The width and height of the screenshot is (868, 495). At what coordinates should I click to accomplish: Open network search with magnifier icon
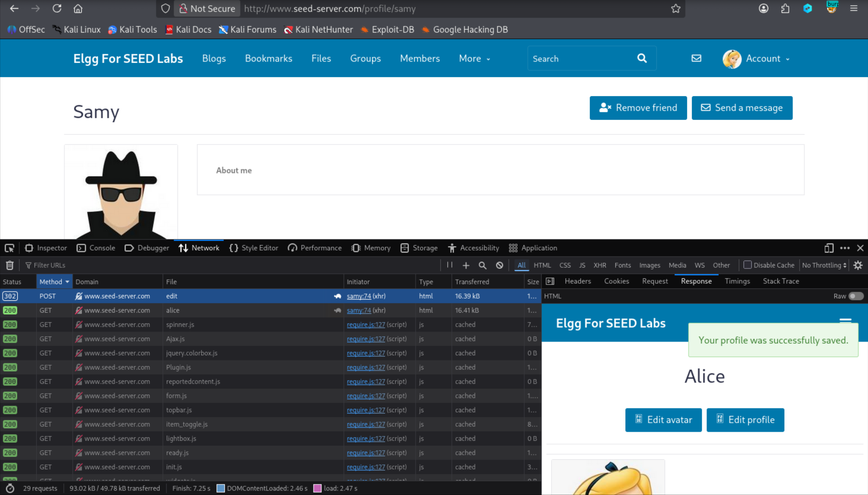482,265
